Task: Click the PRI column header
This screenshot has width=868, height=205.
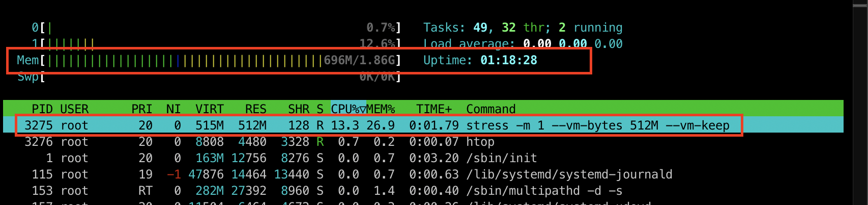Action: click(141, 109)
